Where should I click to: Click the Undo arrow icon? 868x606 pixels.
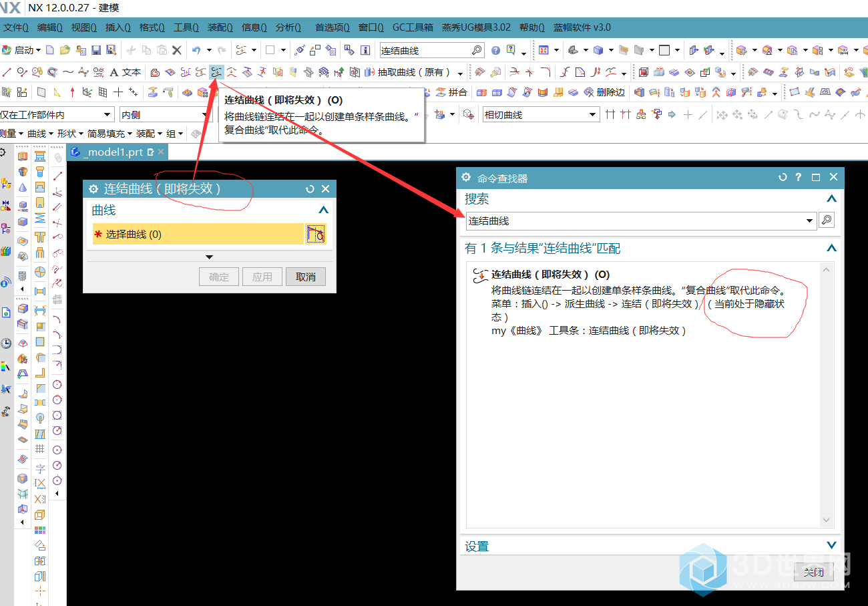pyautogui.click(x=196, y=50)
